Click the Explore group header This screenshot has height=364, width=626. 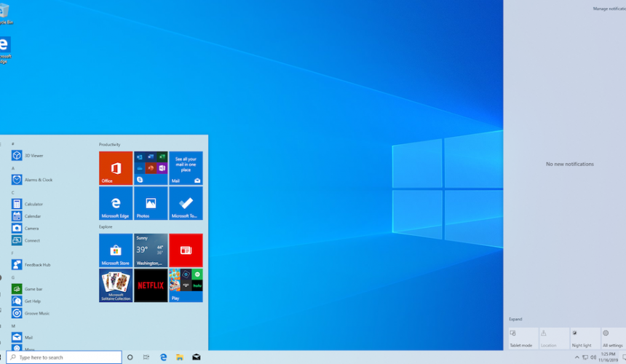[x=106, y=226]
